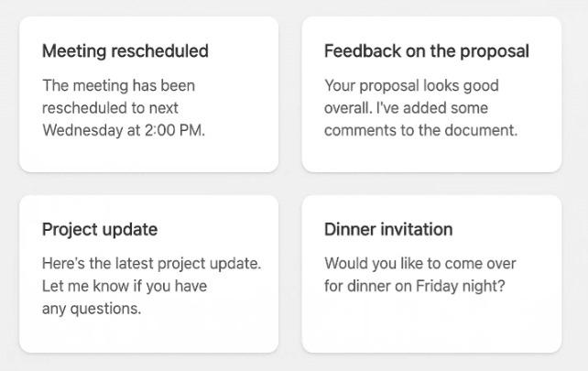Select "Here's the latest project update." text
This screenshot has height=371, width=588.
tap(152, 264)
